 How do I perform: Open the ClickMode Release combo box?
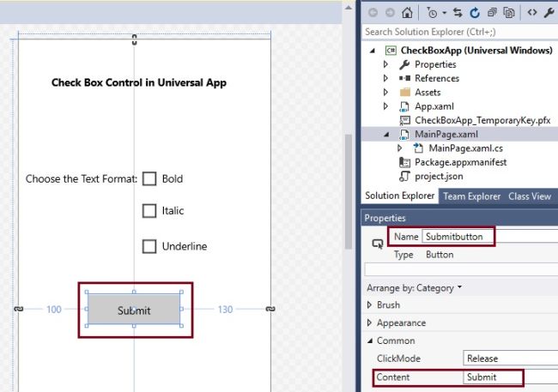pyautogui.click(x=511, y=359)
